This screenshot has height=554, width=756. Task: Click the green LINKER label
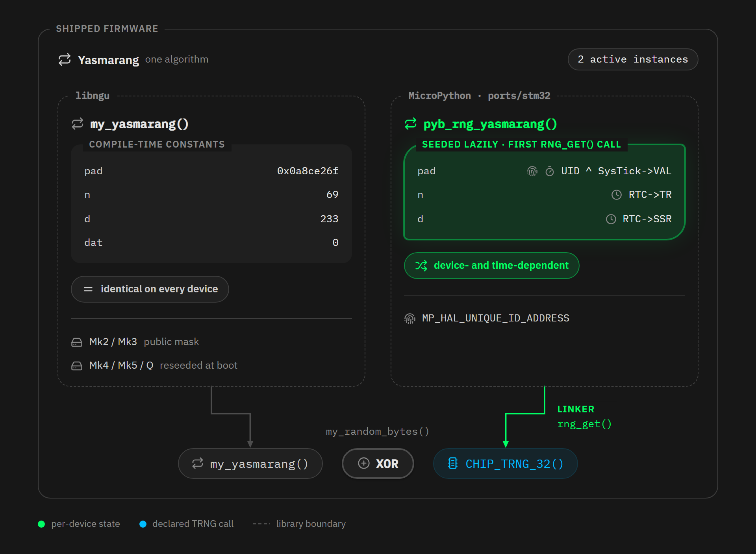click(x=576, y=409)
